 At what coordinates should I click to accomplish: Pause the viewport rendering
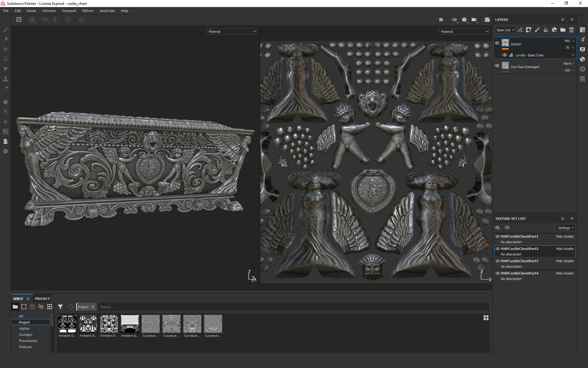coord(441,20)
